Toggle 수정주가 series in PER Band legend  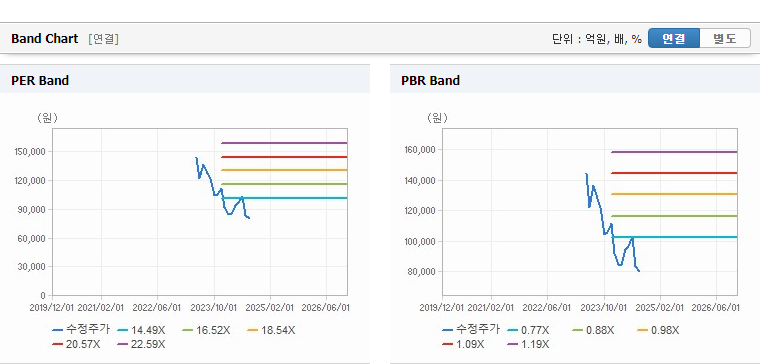point(81,330)
